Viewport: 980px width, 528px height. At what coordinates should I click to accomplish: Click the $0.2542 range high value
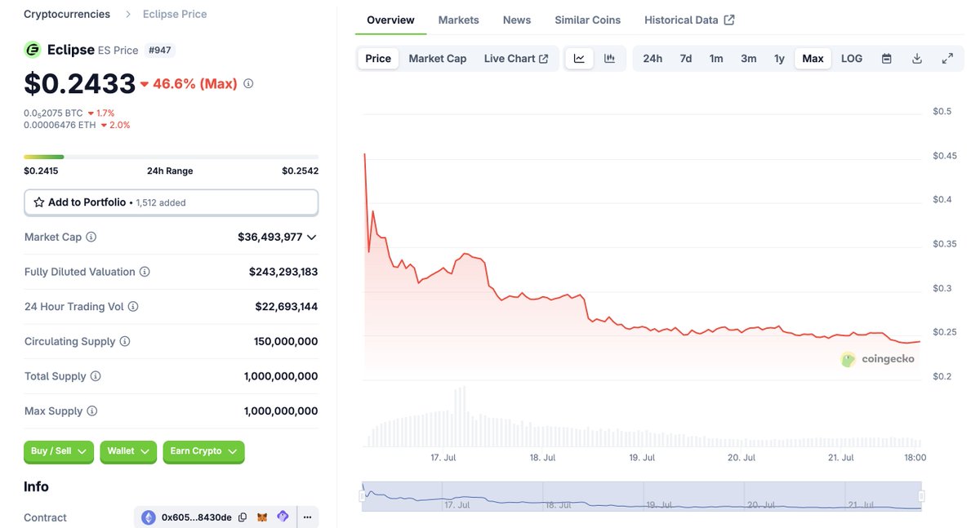[301, 171]
